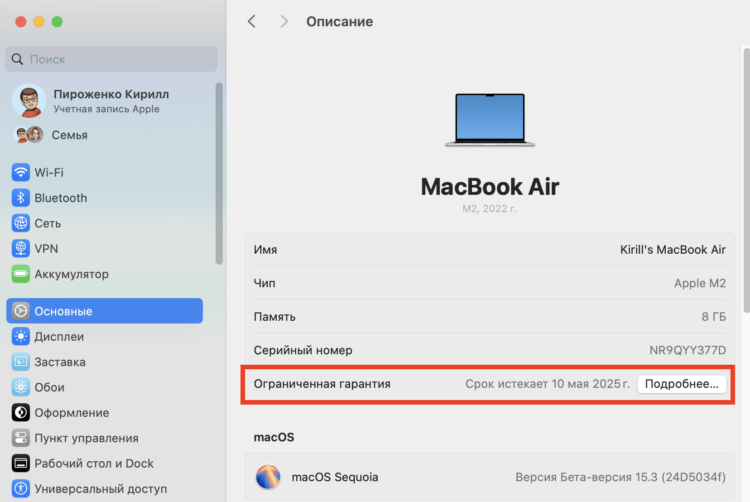The height and width of the screenshot is (502, 750).
Task: Click the Пироженко Кирилл account avatar
Action: click(x=29, y=101)
